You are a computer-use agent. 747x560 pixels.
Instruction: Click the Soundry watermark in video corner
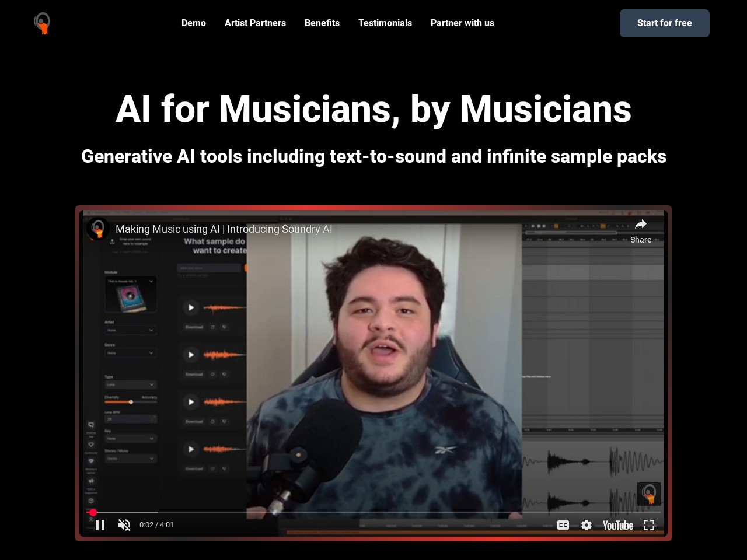click(x=649, y=494)
